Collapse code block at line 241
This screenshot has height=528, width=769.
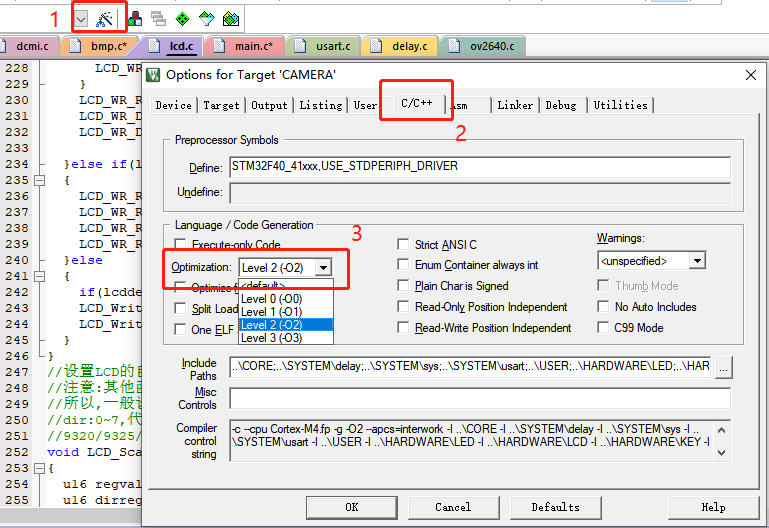click(x=40, y=277)
